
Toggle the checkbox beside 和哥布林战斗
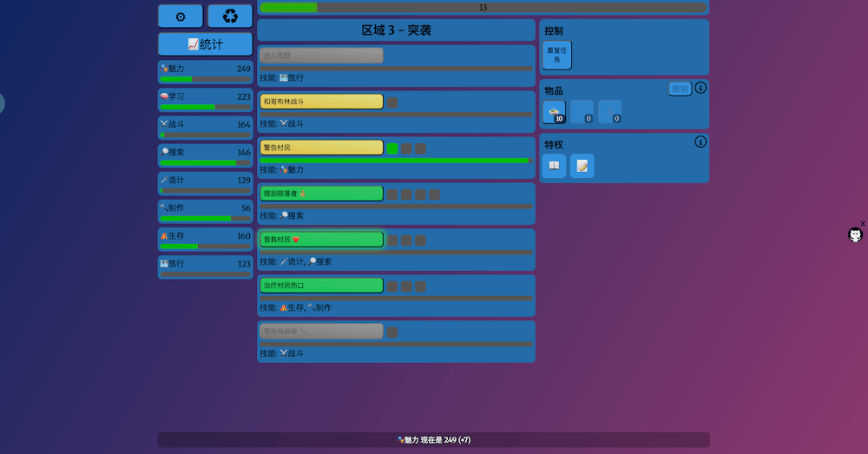coord(392,102)
